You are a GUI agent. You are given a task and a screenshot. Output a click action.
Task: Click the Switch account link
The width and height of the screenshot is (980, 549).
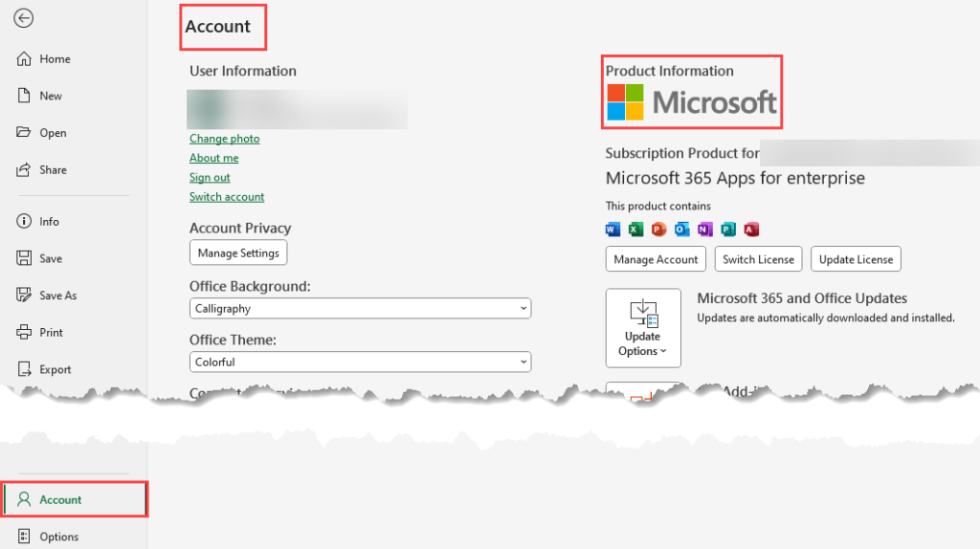(x=227, y=197)
